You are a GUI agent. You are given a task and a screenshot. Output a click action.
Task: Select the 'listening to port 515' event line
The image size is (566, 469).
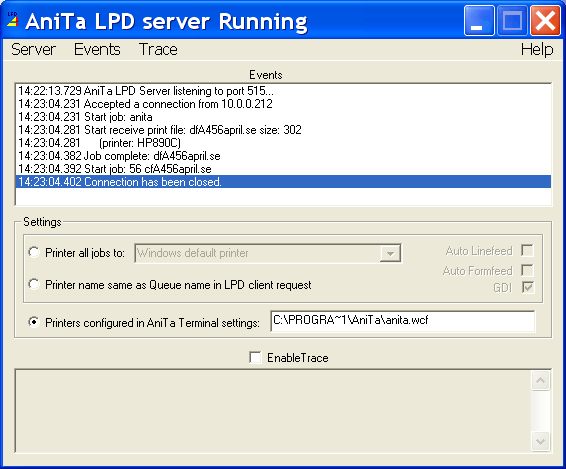(283, 91)
